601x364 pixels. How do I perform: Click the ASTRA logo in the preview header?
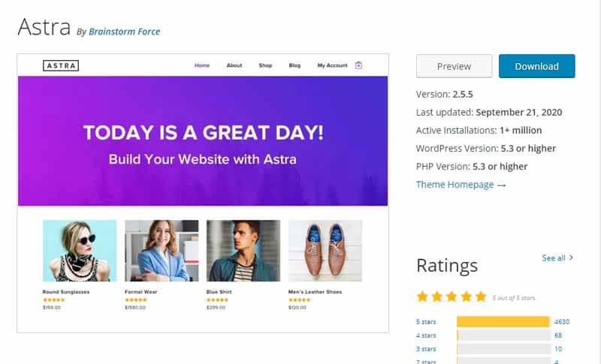pyautogui.click(x=61, y=66)
